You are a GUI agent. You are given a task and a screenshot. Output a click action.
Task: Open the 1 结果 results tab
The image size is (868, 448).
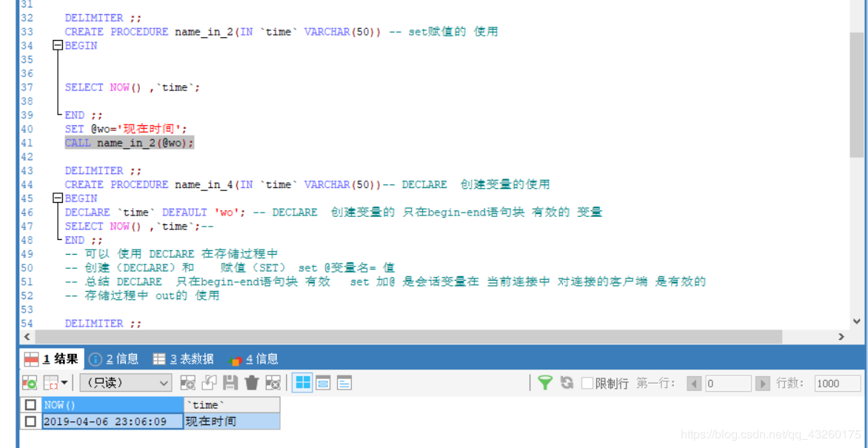point(52,359)
